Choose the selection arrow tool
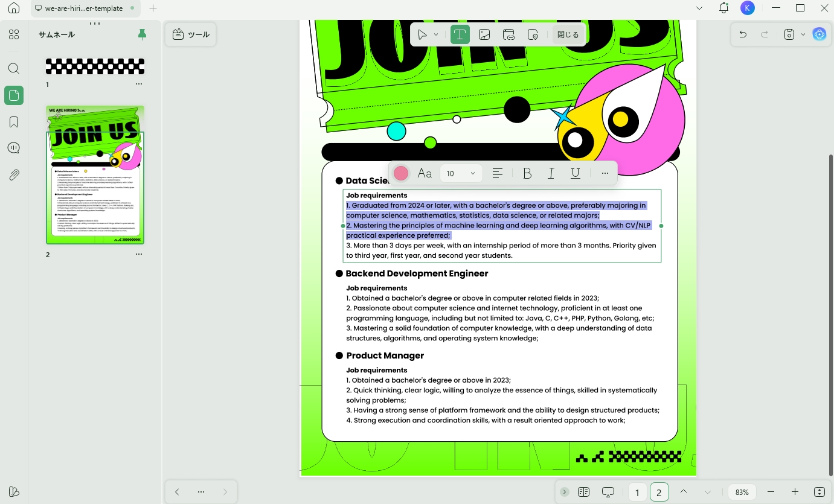 [422, 35]
